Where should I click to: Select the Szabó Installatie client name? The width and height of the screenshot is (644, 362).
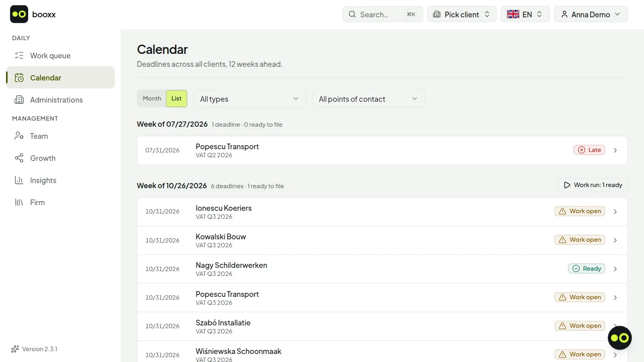pyautogui.click(x=223, y=323)
